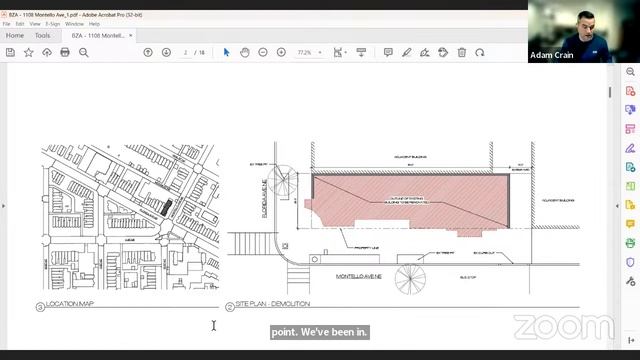The image size is (640, 360).
Task: Open the find text magnifier icon
Action: (84, 52)
